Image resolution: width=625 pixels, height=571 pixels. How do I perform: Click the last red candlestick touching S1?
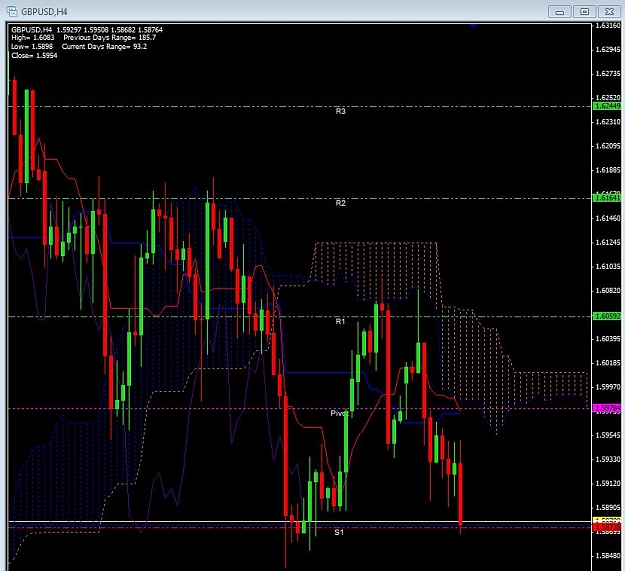click(460, 494)
